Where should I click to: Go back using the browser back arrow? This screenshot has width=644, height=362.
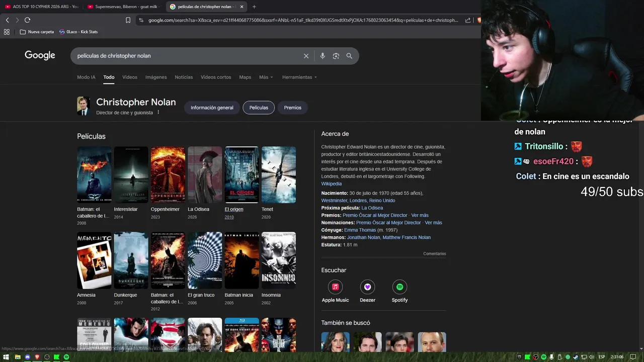(x=7, y=20)
